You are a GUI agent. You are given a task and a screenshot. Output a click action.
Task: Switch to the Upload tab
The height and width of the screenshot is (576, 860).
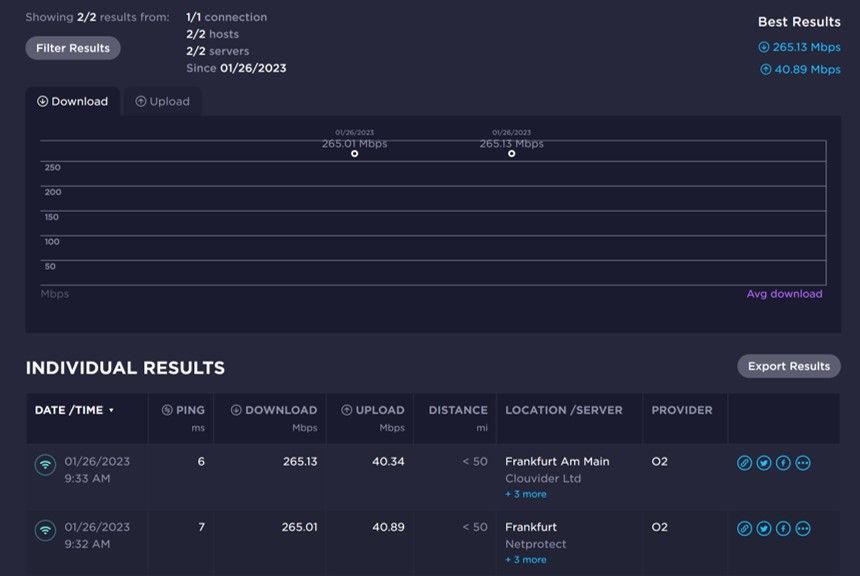pyautogui.click(x=162, y=101)
